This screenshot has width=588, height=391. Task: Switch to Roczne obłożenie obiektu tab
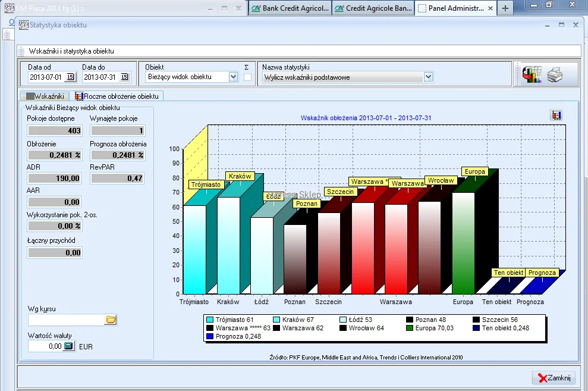tap(117, 96)
